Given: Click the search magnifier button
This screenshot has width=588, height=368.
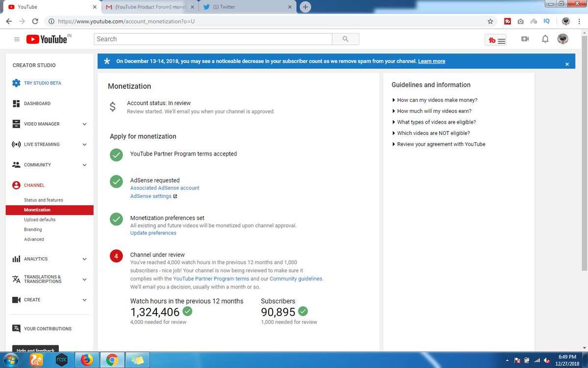Looking at the screenshot, I should (x=345, y=39).
